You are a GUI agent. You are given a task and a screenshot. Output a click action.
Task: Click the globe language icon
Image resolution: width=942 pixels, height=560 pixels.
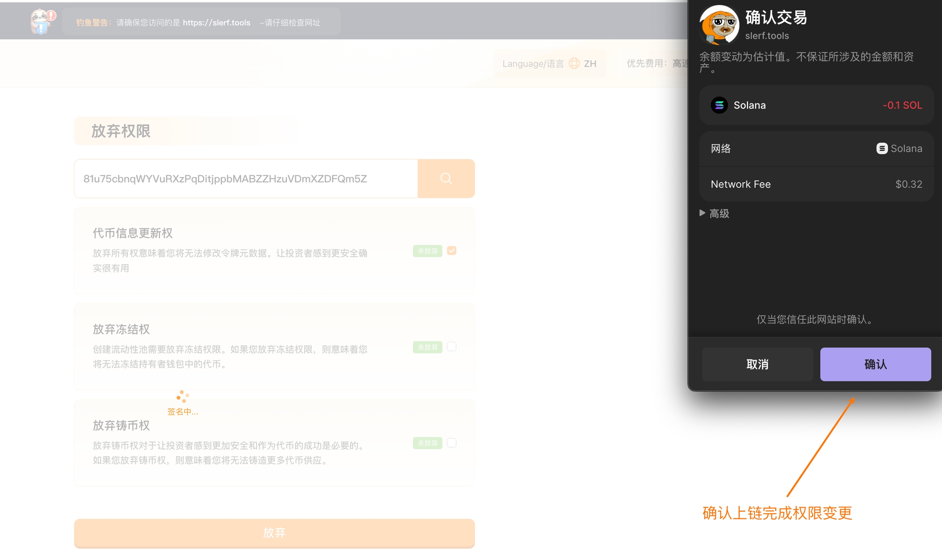click(x=574, y=63)
